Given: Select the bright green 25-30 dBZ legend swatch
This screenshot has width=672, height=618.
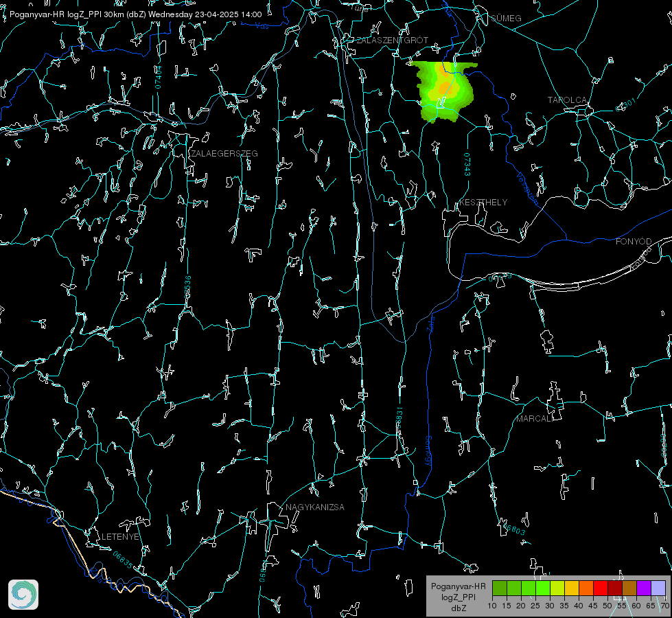Looking at the screenshot, I should coord(543,588).
